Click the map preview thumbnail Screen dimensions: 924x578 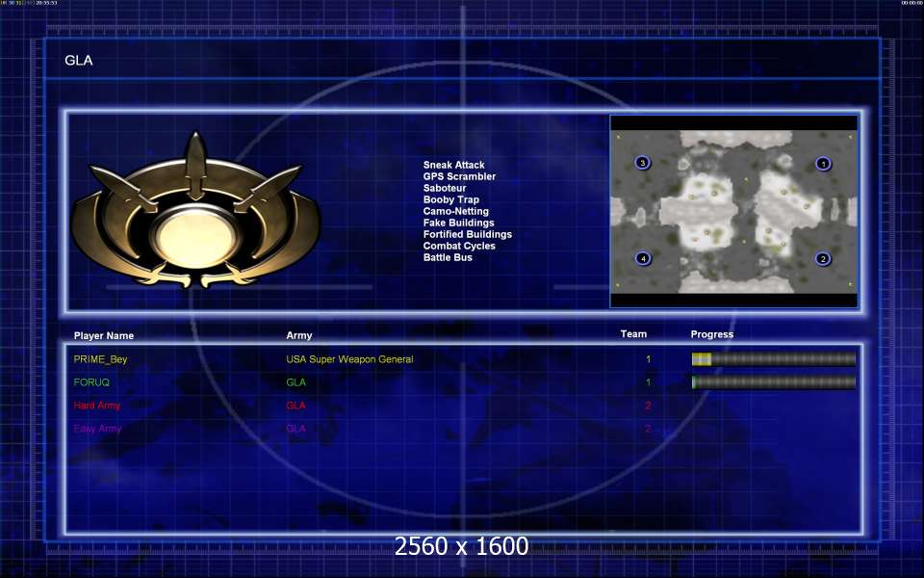(x=733, y=211)
